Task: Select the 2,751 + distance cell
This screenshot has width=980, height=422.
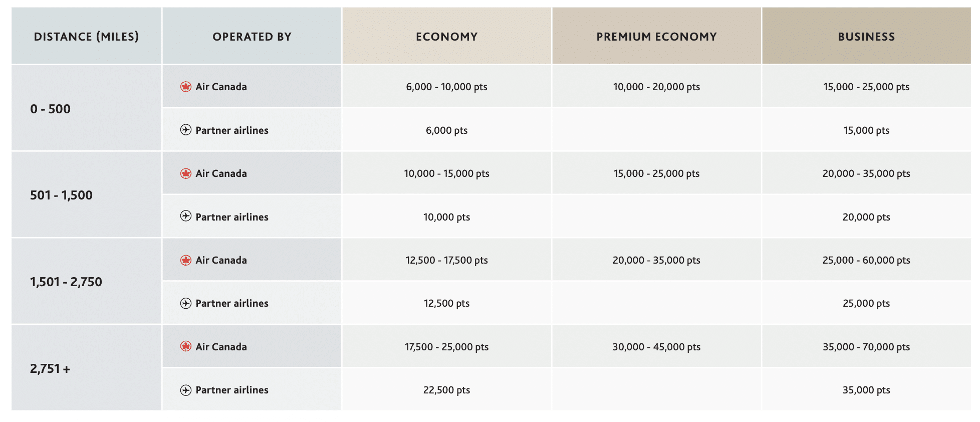Action: click(50, 369)
